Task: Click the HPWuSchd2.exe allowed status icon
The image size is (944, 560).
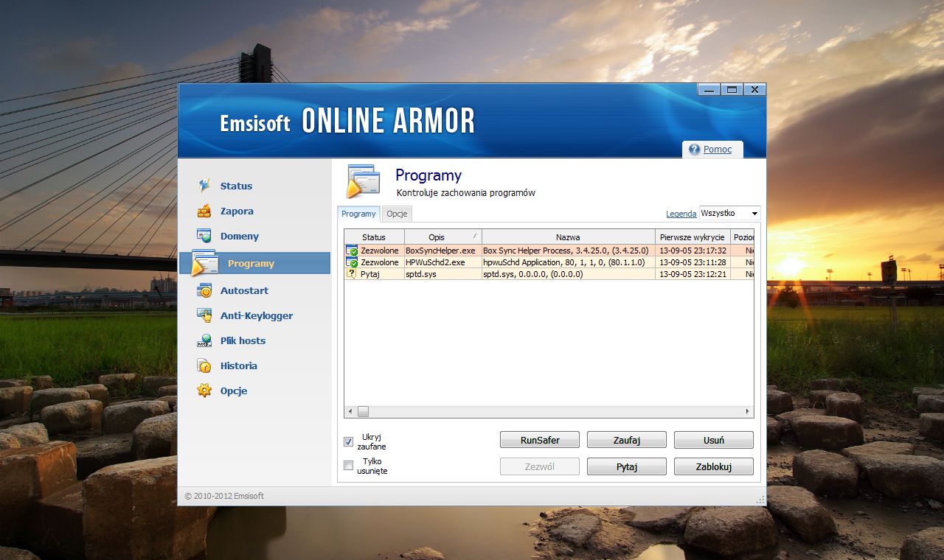Action: click(x=352, y=262)
